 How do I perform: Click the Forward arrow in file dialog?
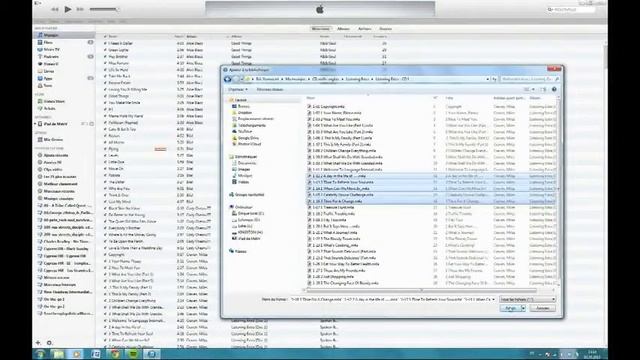236,79
